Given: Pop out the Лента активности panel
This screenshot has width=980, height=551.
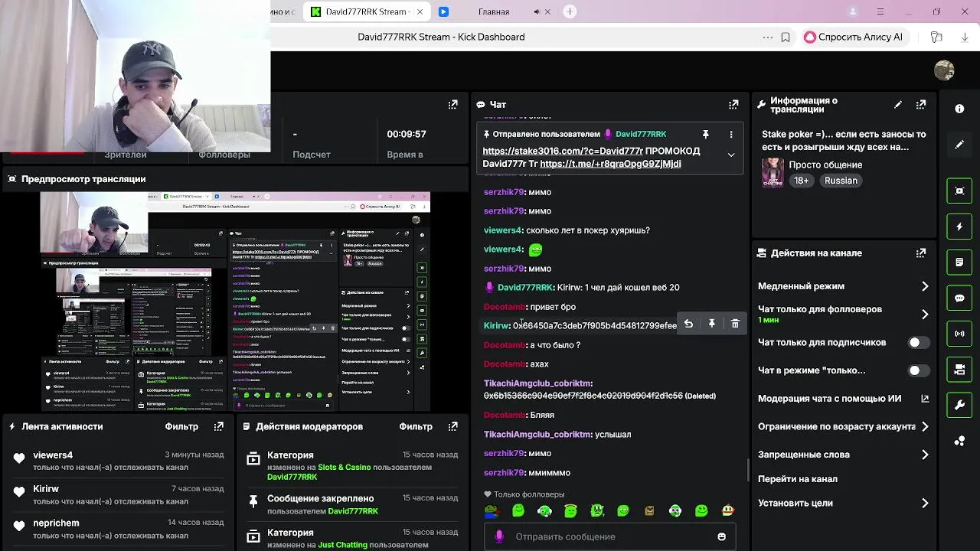Looking at the screenshot, I should tap(219, 426).
